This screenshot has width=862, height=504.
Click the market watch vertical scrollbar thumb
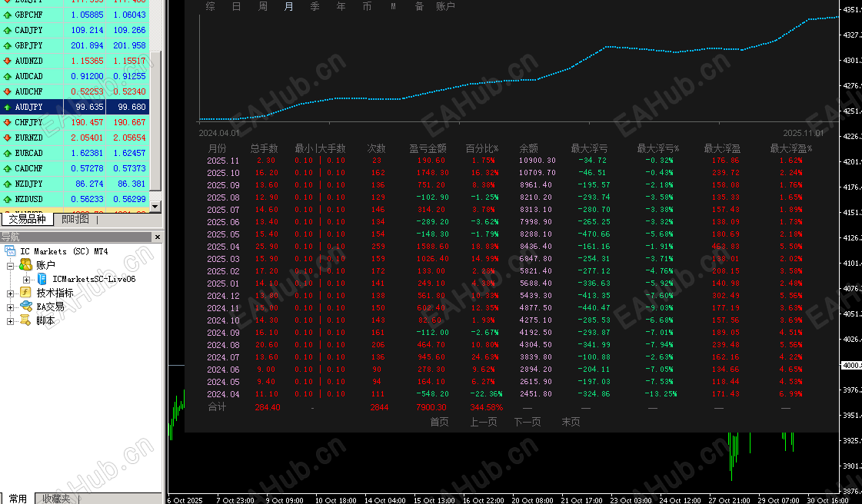pyautogui.click(x=155, y=121)
